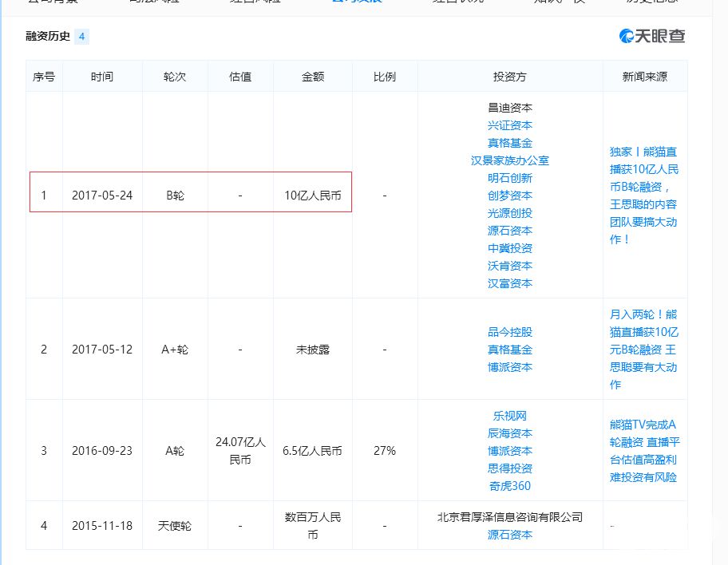The width and height of the screenshot is (728, 565).
Task: Open news article 独家丨熊猫直播获10亿人民币B轮融资
Action: 643,196
